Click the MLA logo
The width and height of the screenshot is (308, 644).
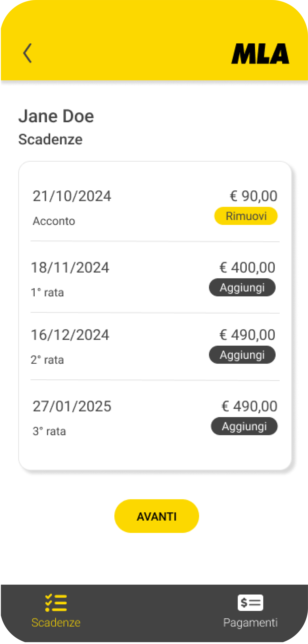point(260,54)
